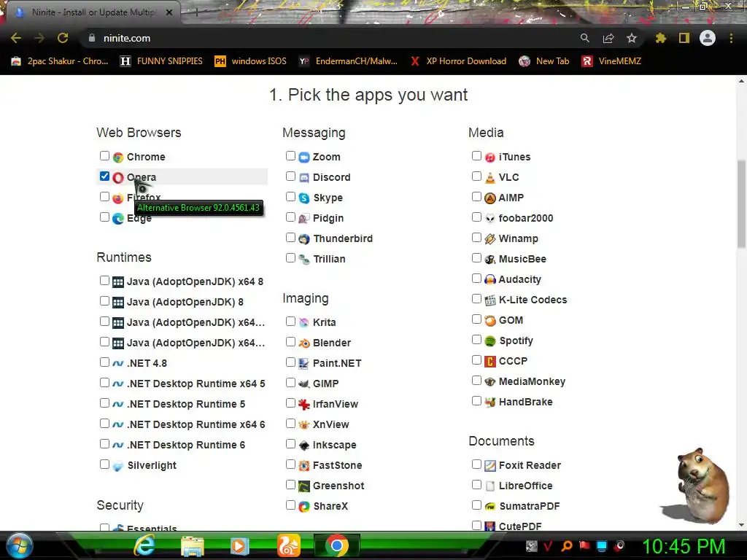Bookmark this page with star icon
This screenshot has width=747, height=560.
631,38
